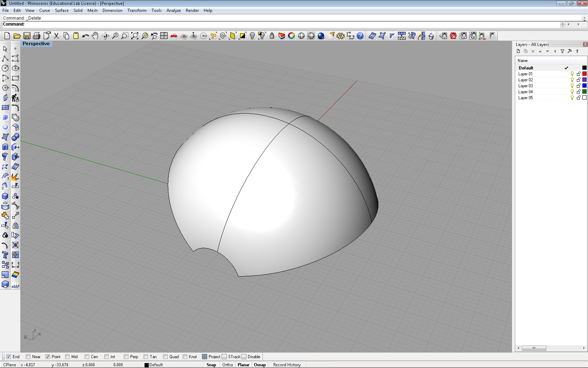Click the Paste clipboard icon
Viewport: 588px width, 368px height.
click(76, 36)
